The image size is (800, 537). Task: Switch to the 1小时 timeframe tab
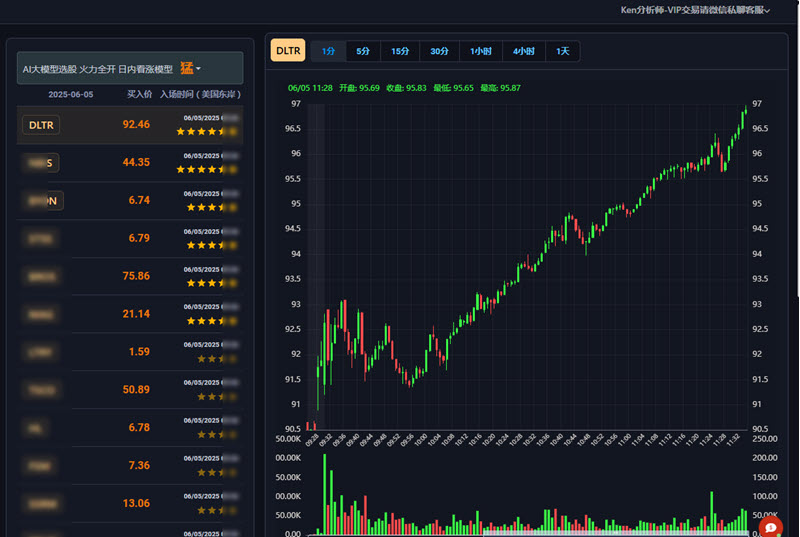(481, 51)
